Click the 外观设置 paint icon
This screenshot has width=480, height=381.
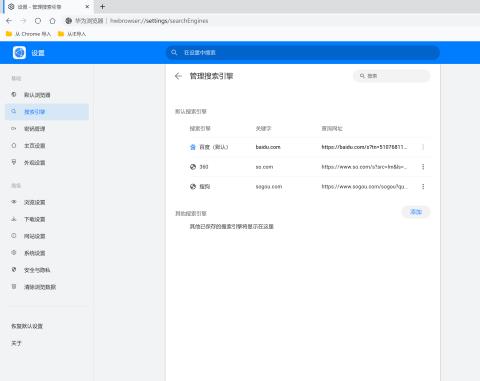pos(14,162)
